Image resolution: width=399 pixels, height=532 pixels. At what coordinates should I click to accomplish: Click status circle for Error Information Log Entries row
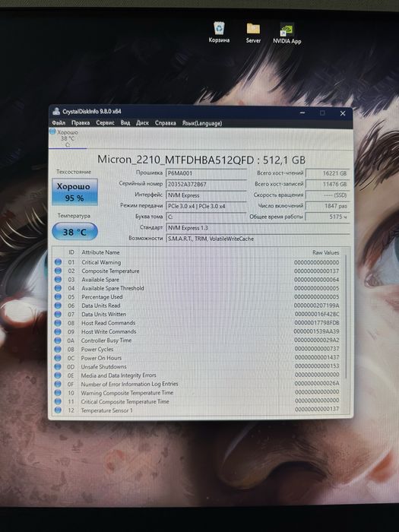click(x=58, y=384)
